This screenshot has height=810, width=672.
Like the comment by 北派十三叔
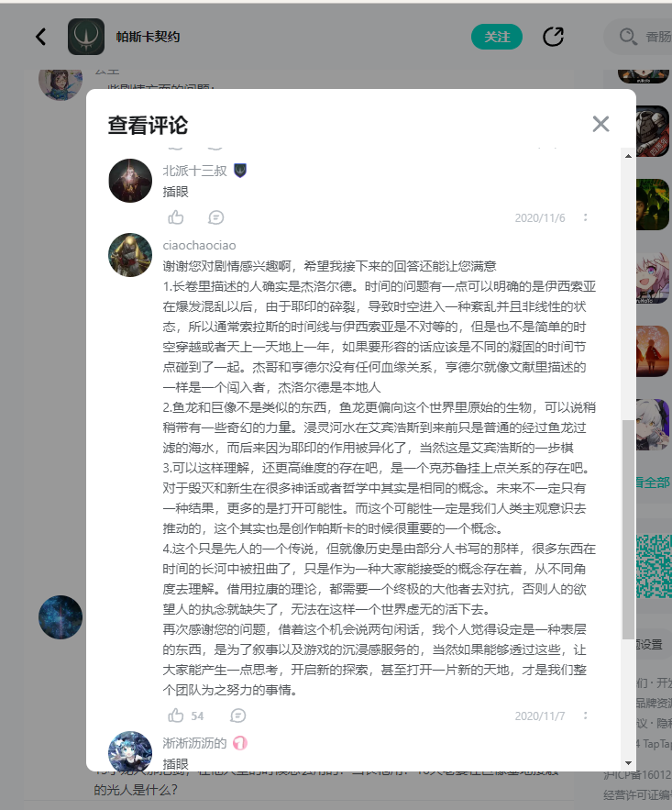[176, 217]
